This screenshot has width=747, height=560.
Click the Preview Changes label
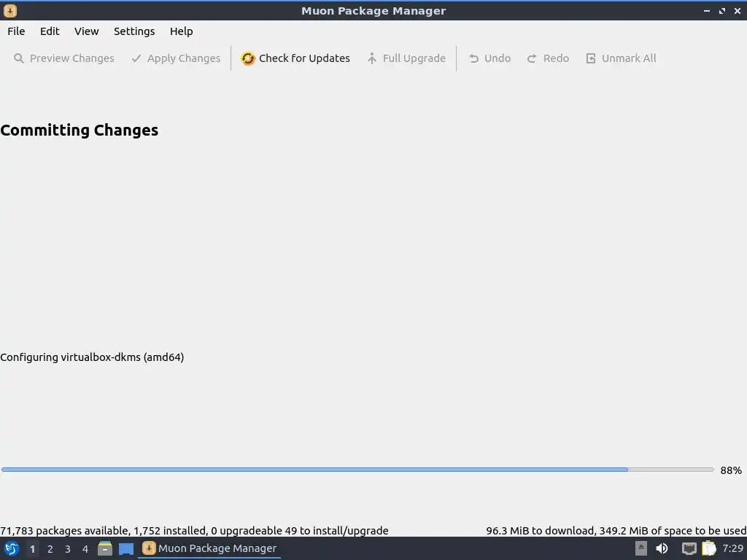tap(72, 58)
